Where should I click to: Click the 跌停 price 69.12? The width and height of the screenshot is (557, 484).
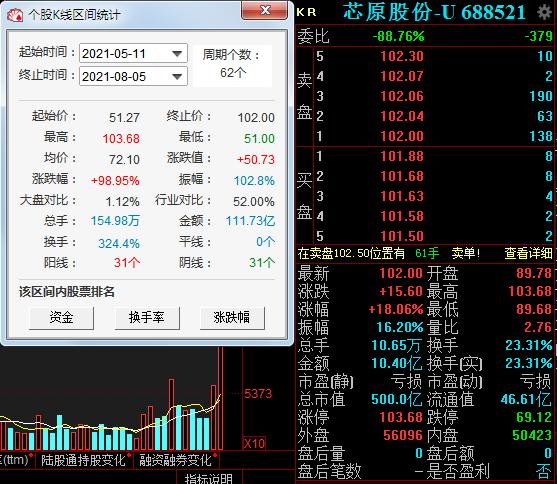(534, 417)
